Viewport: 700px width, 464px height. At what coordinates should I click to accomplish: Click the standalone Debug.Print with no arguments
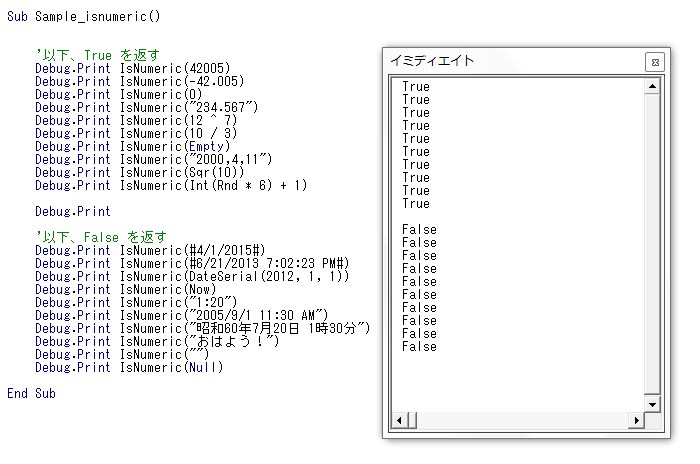tap(73, 211)
